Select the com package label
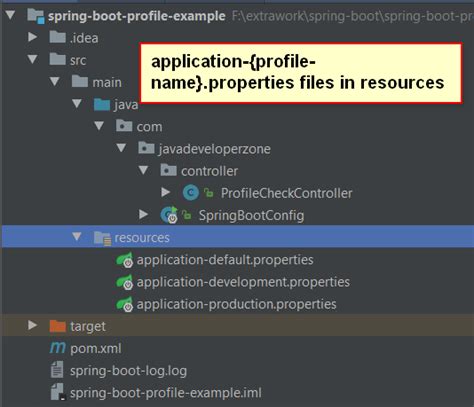The height and width of the screenshot is (407, 474). (x=149, y=127)
